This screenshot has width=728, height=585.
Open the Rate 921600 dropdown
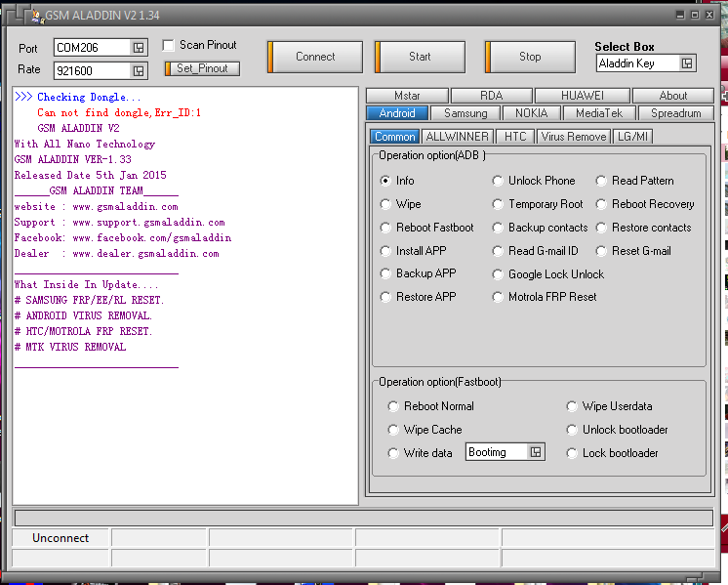point(139,71)
